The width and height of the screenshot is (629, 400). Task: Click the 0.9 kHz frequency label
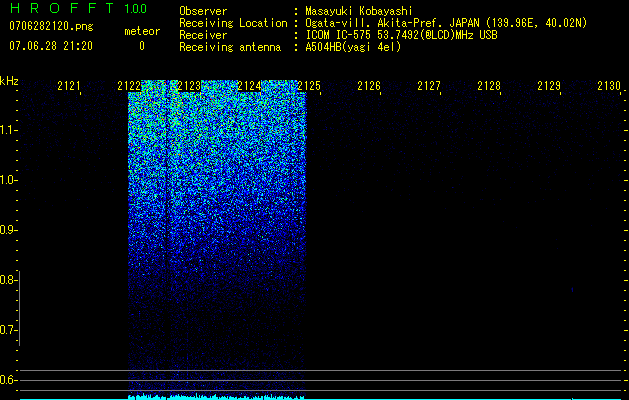[x=8, y=230]
